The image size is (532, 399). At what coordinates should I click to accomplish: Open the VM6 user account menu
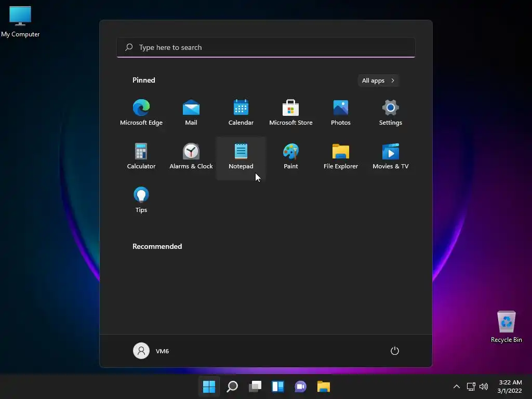(151, 351)
